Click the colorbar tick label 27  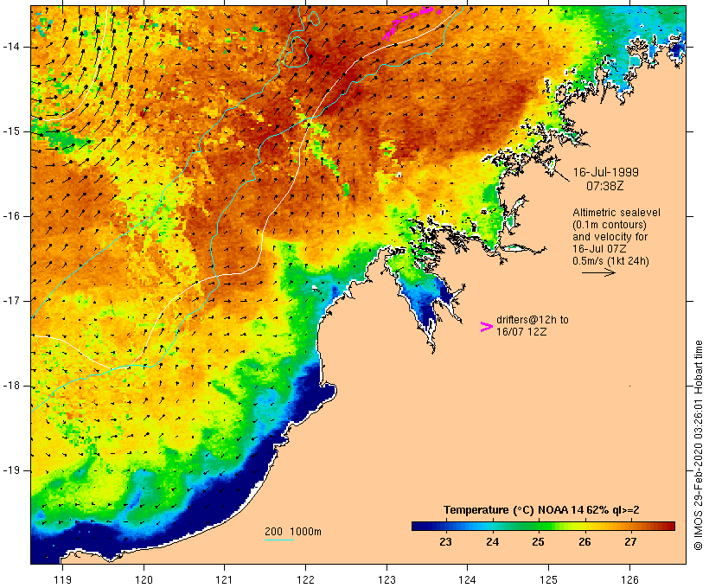(x=630, y=542)
